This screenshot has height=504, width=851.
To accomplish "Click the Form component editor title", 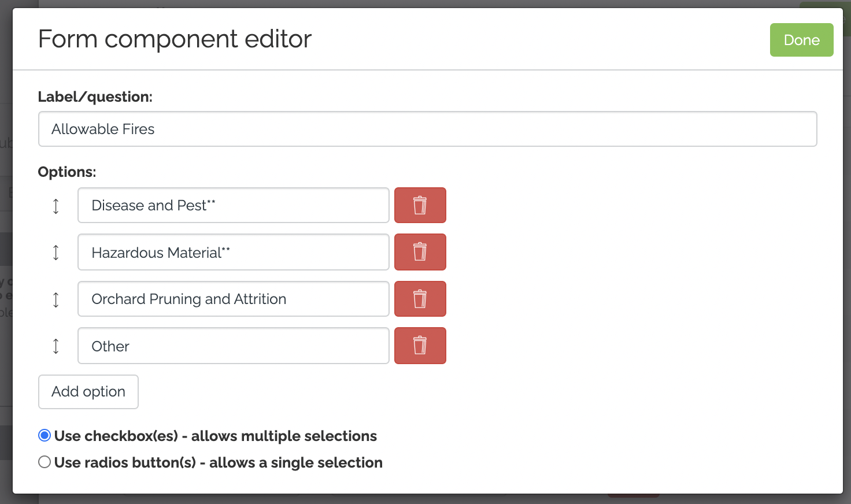I will tap(175, 39).
